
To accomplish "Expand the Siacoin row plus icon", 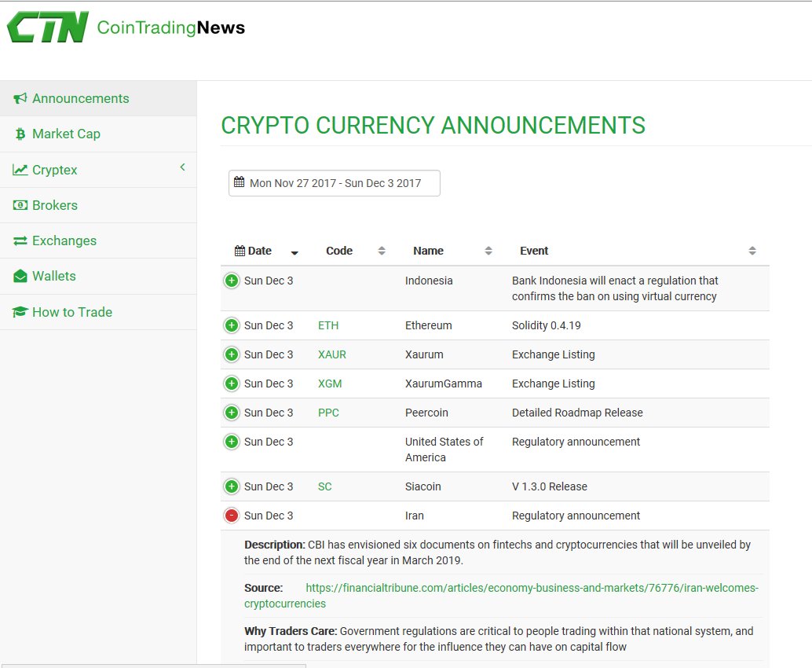I will pos(232,486).
